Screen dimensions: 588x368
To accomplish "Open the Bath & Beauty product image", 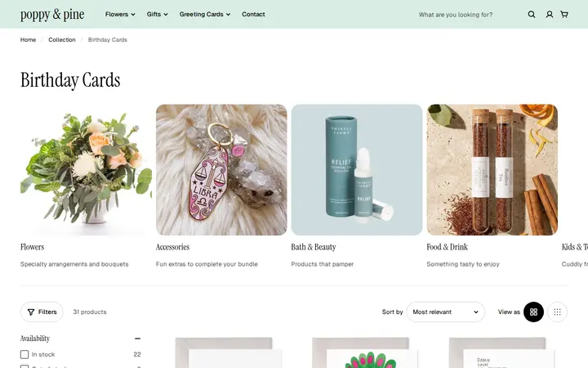I will [357, 170].
